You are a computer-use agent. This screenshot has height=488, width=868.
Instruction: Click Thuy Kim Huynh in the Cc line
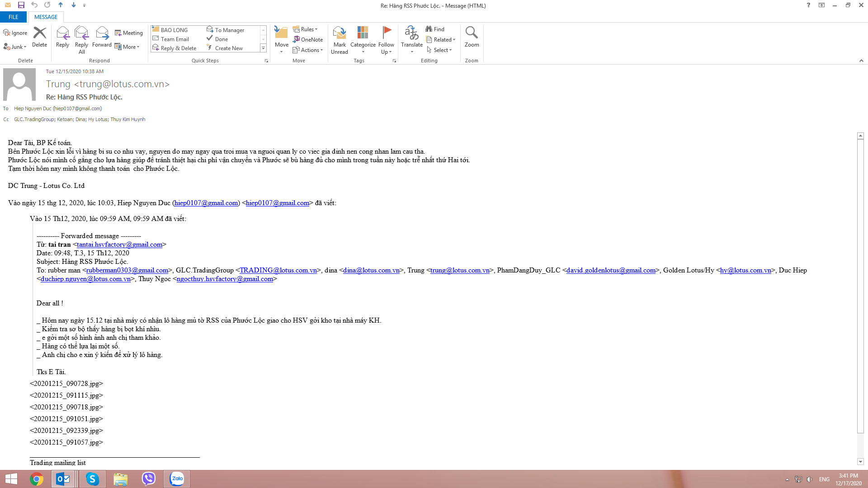128,119
